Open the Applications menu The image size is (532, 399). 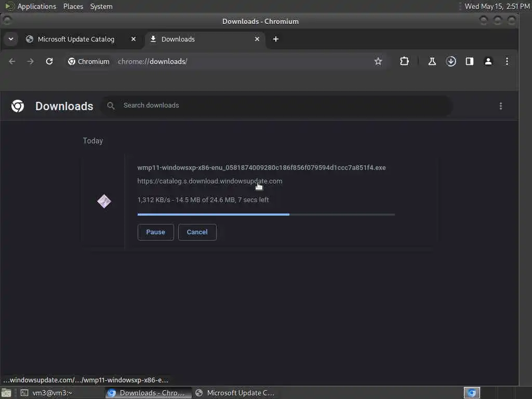coord(37,6)
